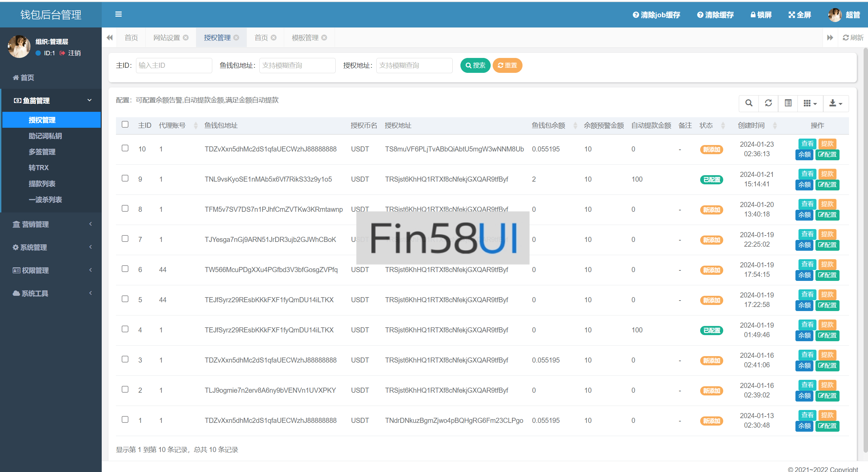
Task: Click the table refresh icon in toolbar
Action: coord(768,103)
